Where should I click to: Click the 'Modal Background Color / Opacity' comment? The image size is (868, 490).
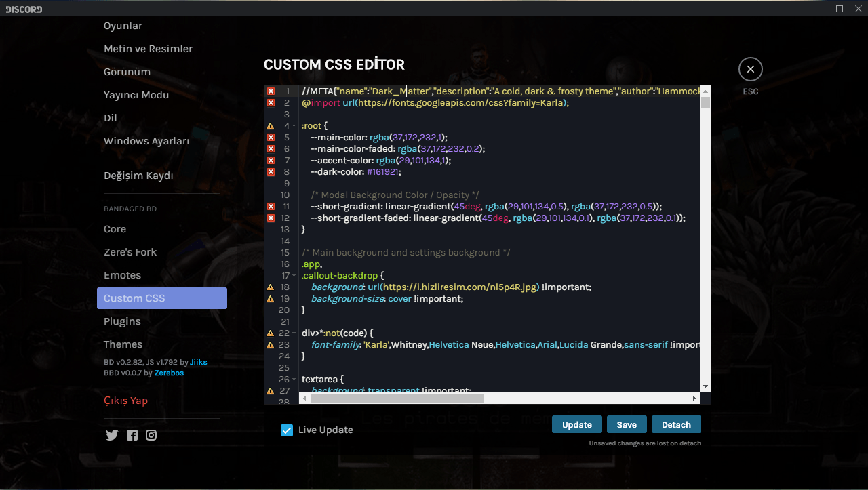click(x=395, y=195)
